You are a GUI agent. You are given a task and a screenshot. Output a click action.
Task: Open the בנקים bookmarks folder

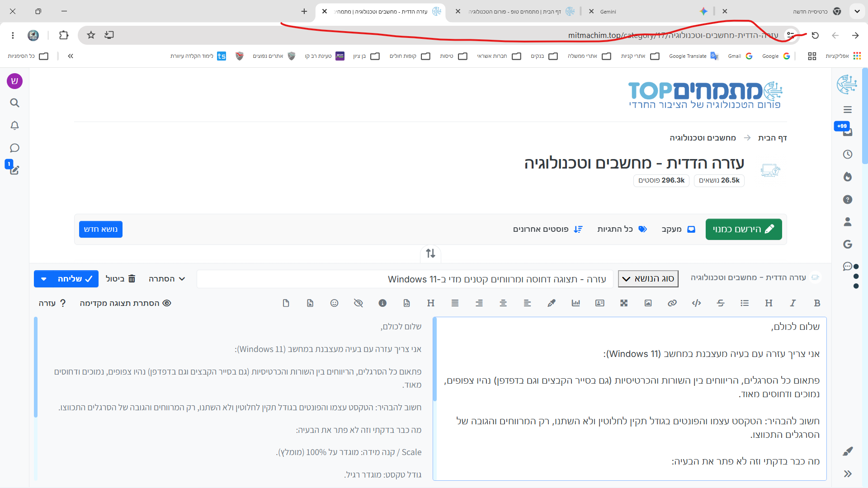(544, 56)
